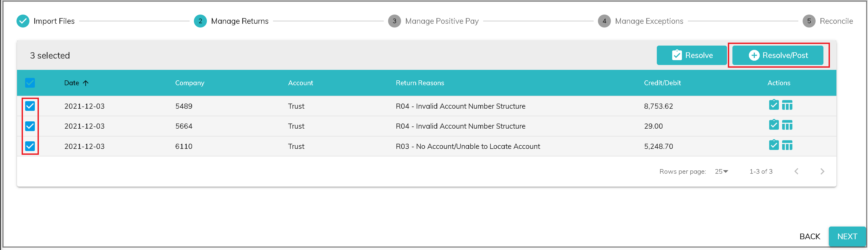This screenshot has height=250, width=868.
Task: Click table icon for company 6110 row
Action: [787, 145]
